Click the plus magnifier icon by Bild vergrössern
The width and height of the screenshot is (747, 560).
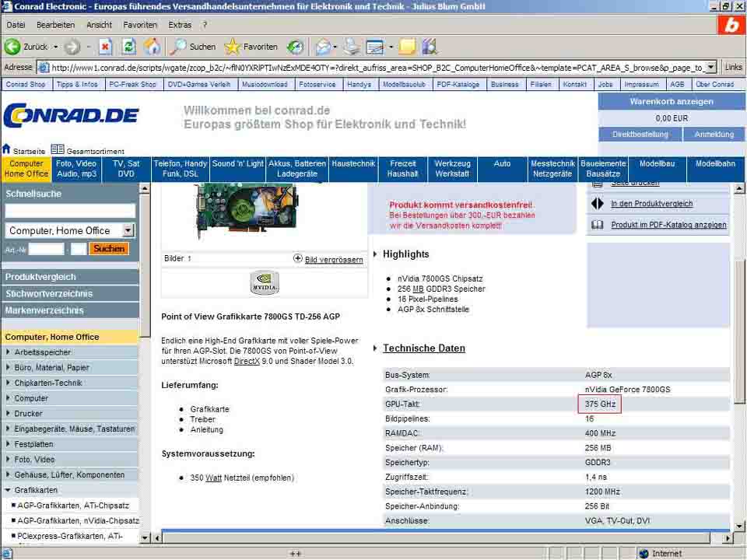point(297,258)
